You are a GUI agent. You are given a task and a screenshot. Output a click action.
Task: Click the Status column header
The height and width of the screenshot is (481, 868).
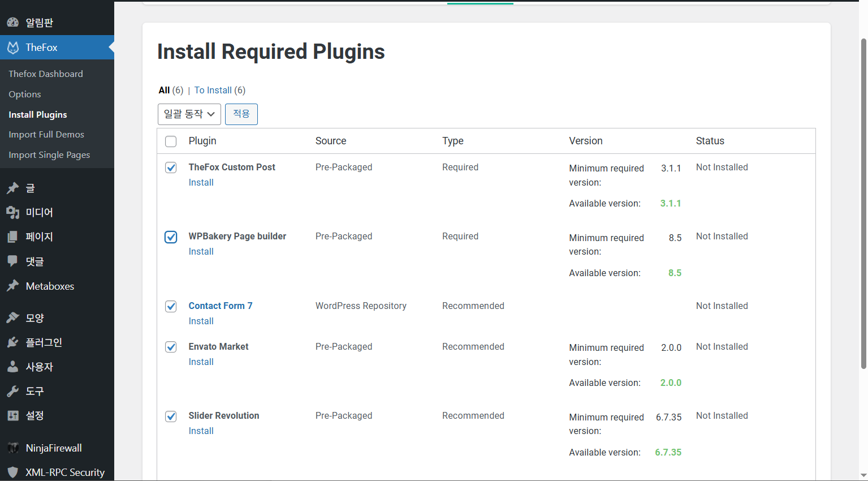pyautogui.click(x=710, y=141)
